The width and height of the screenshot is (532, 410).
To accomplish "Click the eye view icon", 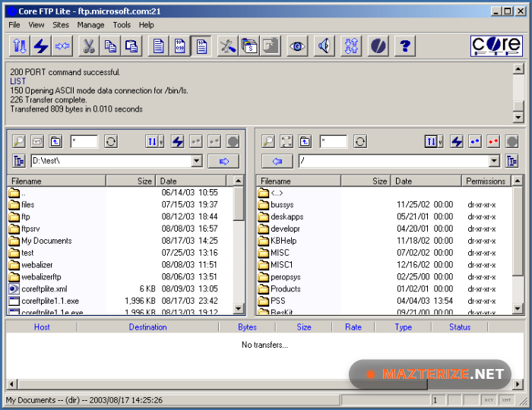I will point(297,46).
